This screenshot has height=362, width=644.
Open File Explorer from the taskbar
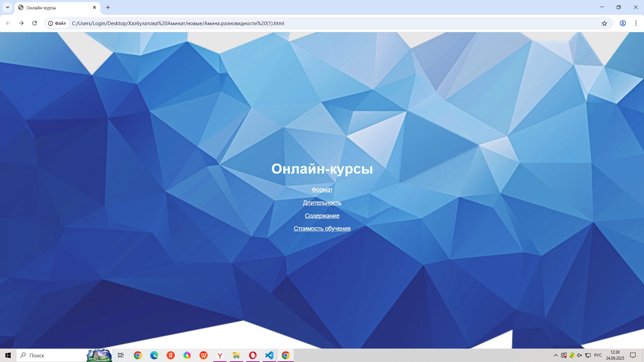(x=236, y=355)
